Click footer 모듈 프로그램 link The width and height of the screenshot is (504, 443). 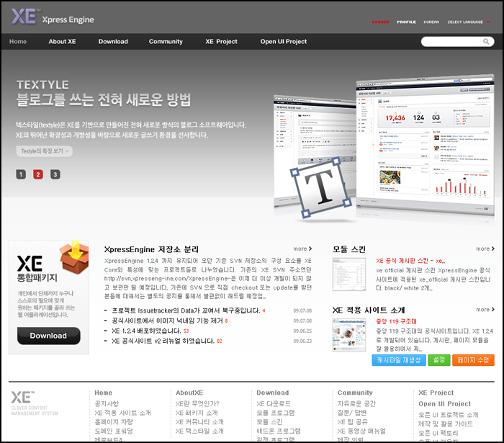coord(276,413)
